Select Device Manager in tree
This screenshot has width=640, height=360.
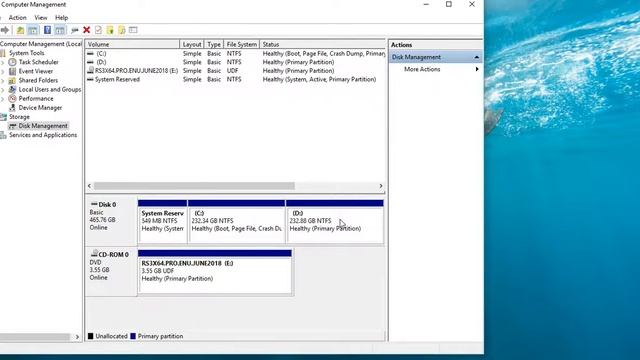pos(40,108)
